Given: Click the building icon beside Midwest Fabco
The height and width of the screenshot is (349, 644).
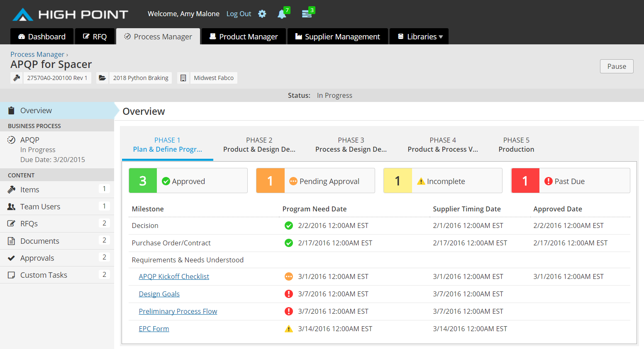Looking at the screenshot, I should [183, 78].
